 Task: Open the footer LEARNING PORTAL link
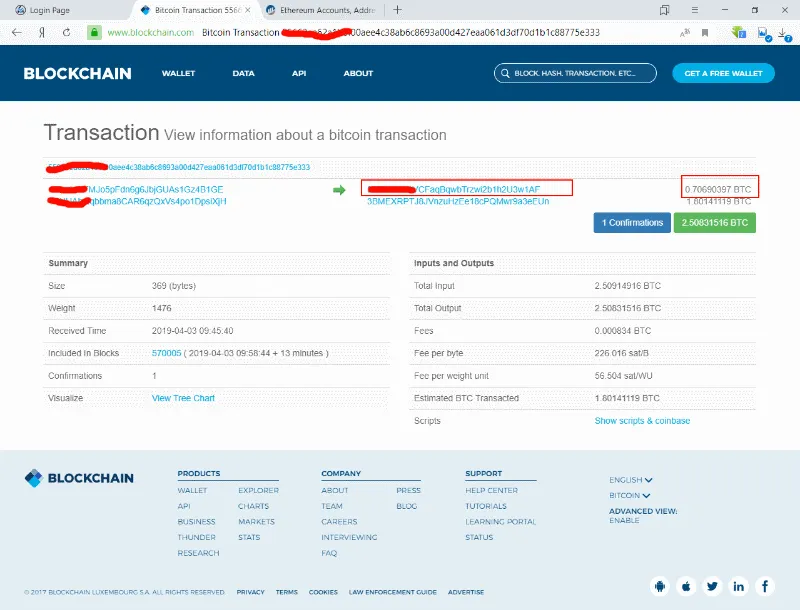click(501, 522)
